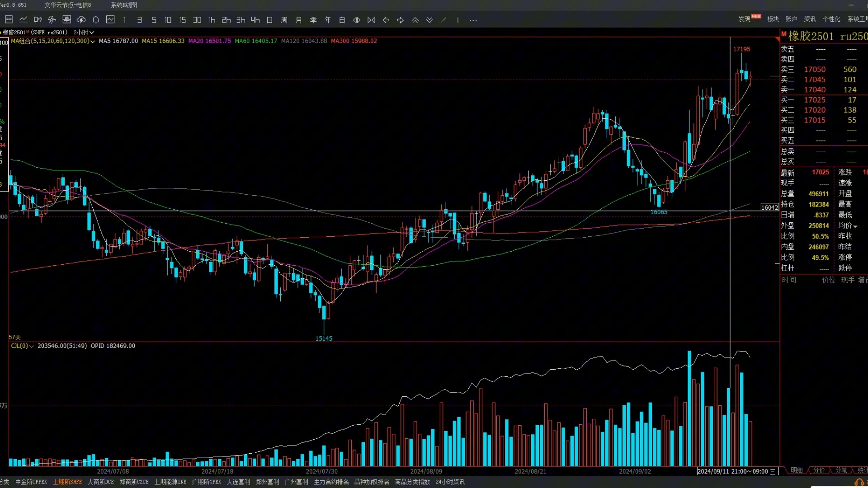Open the more tools ellipsis menu
This screenshot has height=488, width=868.
tap(473, 20)
